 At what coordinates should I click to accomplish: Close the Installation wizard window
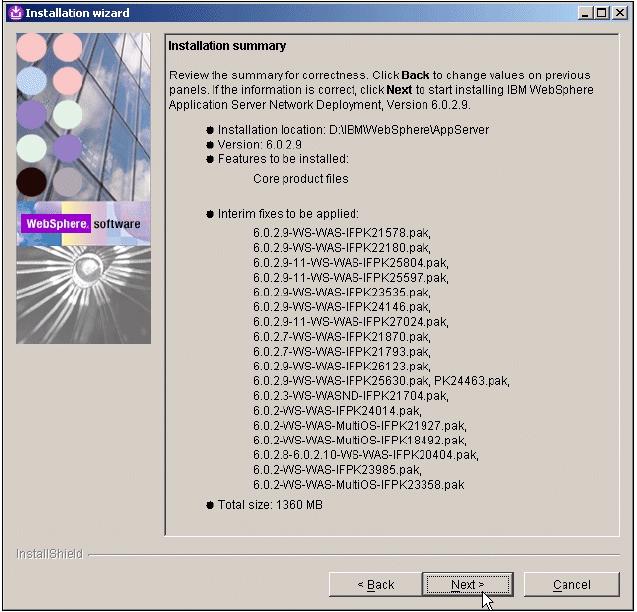tap(620, 13)
